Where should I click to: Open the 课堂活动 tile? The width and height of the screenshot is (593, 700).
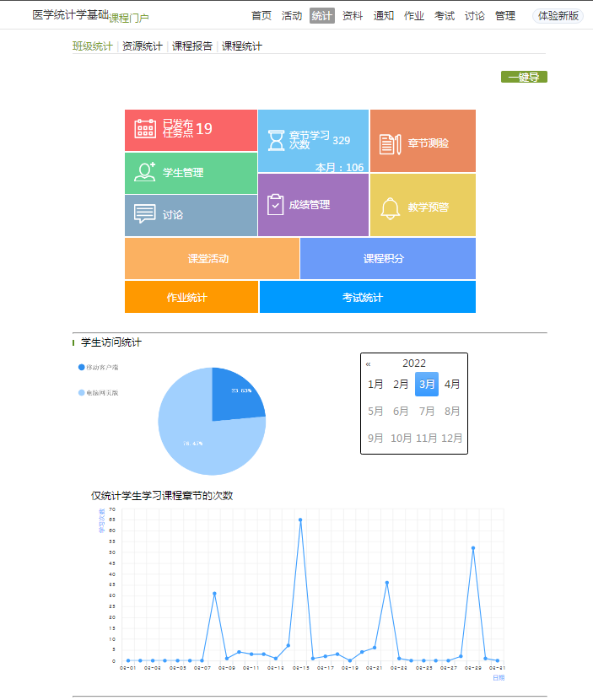(212, 258)
